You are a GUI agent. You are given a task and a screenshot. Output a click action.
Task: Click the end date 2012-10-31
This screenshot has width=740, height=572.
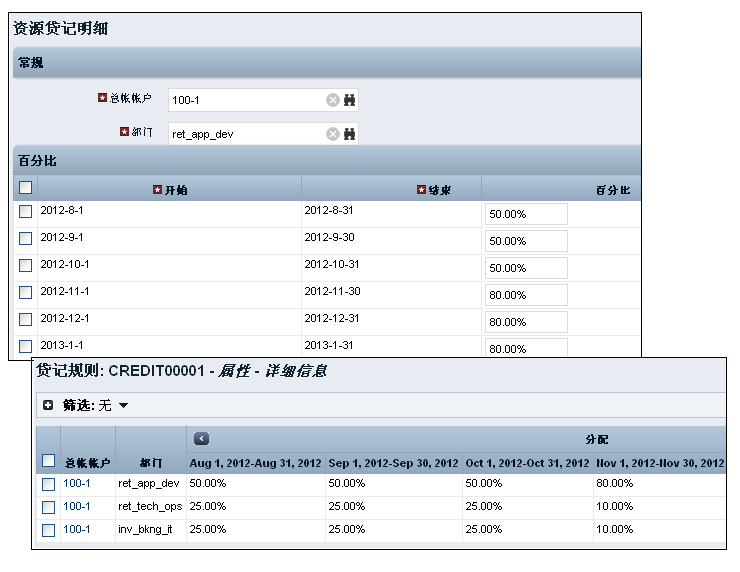coord(332,264)
